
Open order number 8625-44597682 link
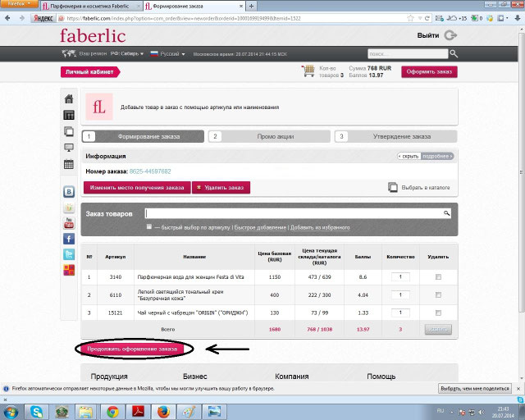point(150,171)
